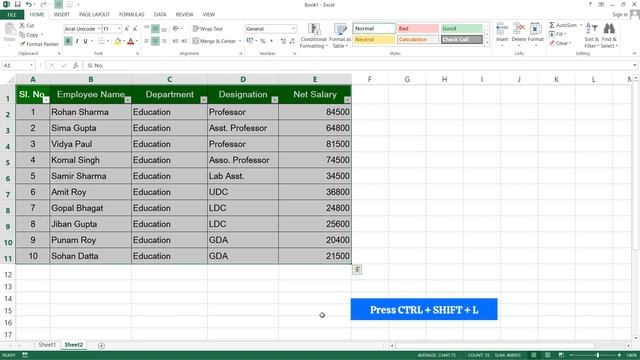Click the Cut icon in Clipboard group
The width and height of the screenshot is (640, 360).
[22, 25]
